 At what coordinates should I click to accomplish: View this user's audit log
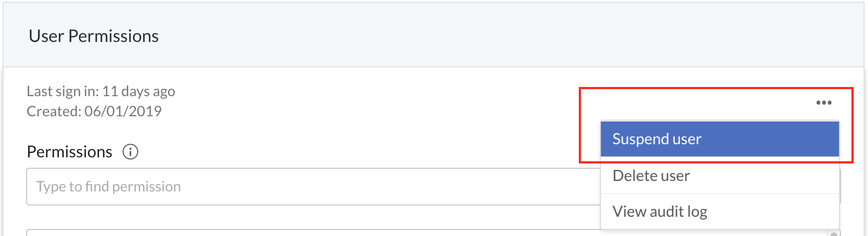tap(720, 212)
